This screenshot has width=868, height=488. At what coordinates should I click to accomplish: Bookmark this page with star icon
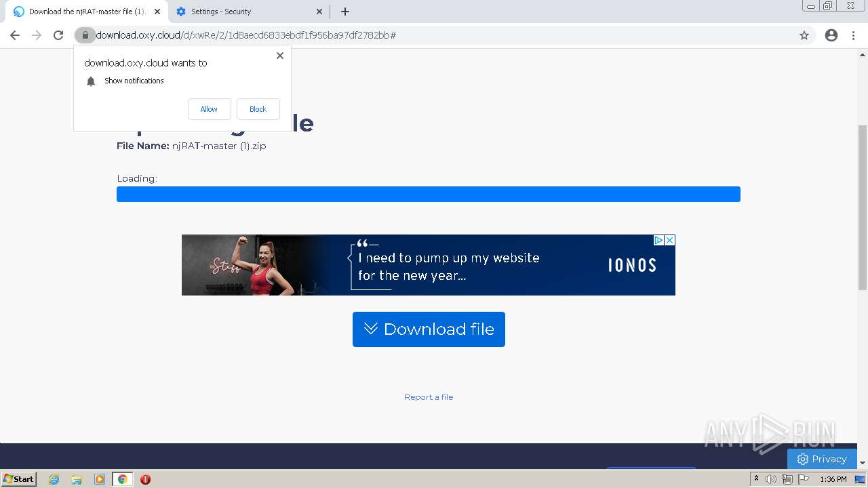click(804, 35)
